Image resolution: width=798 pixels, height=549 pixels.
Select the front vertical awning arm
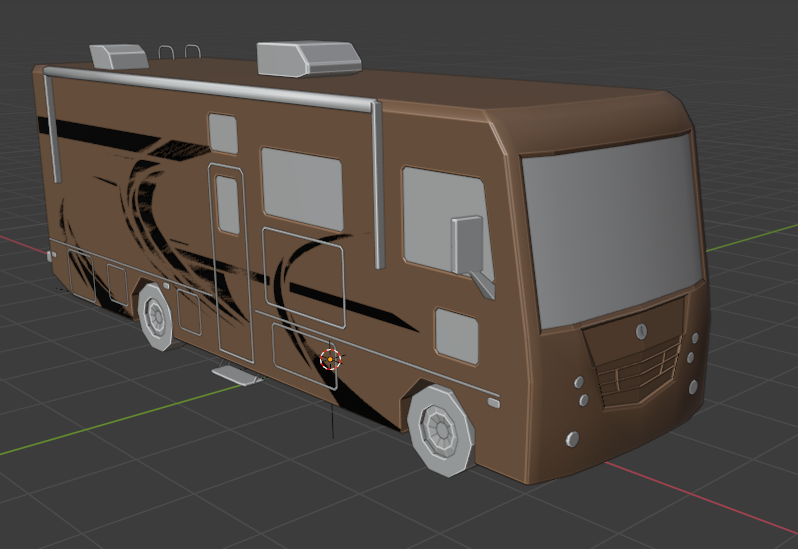(377, 185)
